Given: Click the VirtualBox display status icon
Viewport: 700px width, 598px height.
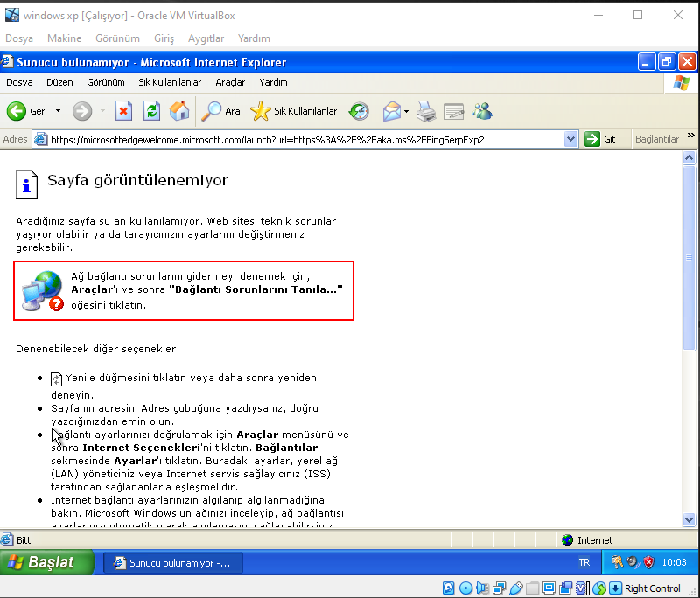Looking at the screenshot, I should point(549,588).
